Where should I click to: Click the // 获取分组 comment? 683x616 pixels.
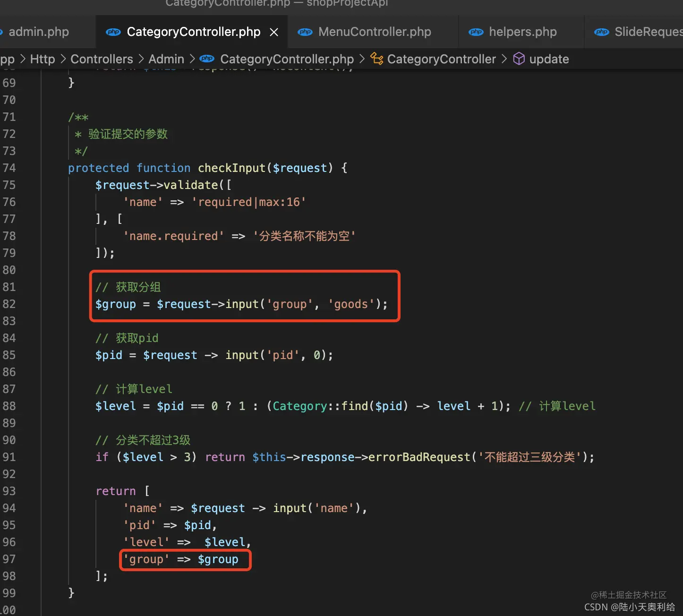[128, 287]
